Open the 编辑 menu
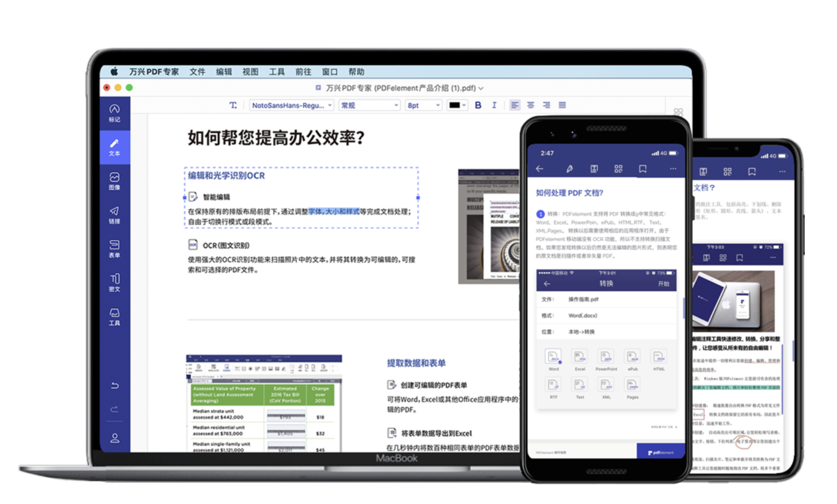The height and width of the screenshot is (504, 837). coord(224,72)
